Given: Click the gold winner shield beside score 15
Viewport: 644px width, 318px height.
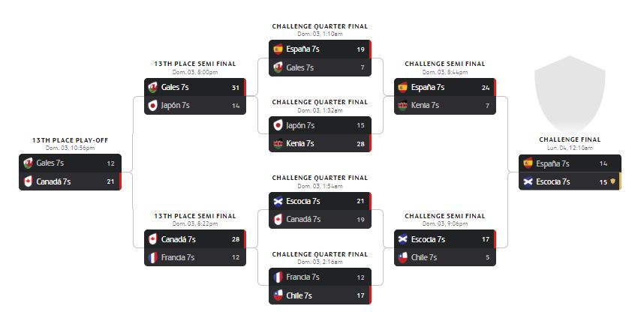Looking at the screenshot, I should (x=613, y=181).
